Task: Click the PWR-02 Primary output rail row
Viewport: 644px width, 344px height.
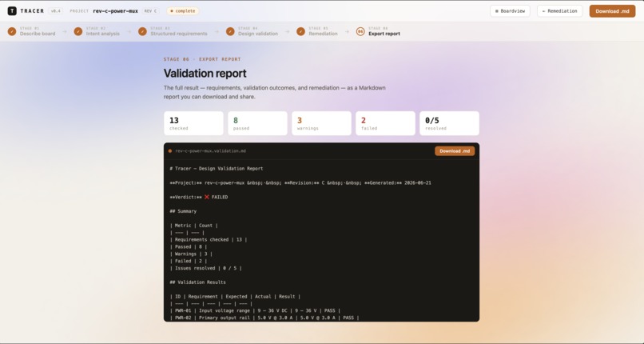Action: point(264,318)
